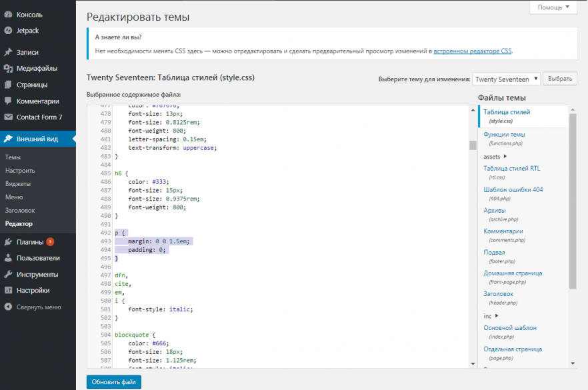
Task: Click the Плагины plug icon
Action: (x=8, y=242)
